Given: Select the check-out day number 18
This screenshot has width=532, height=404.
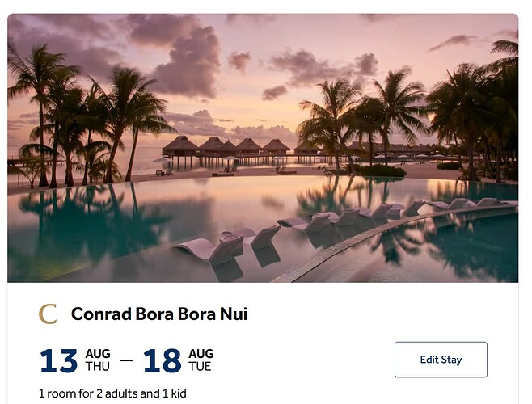Looking at the screenshot, I should tap(162, 361).
